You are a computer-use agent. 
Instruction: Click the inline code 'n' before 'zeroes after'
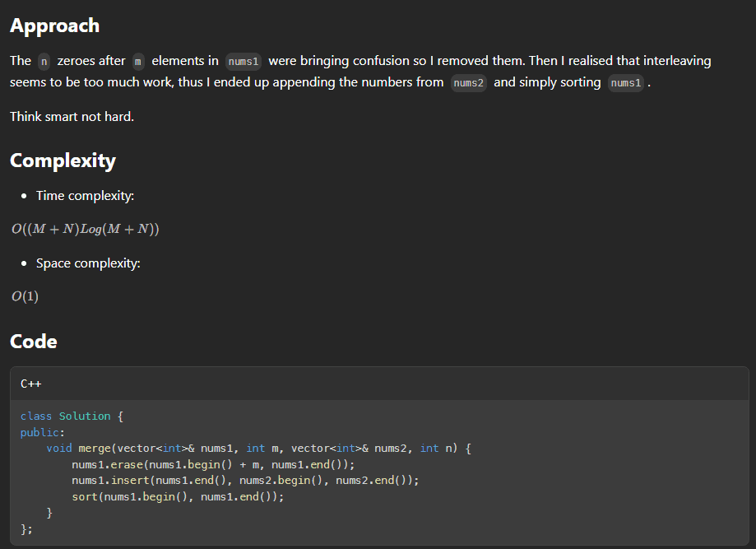coord(44,61)
